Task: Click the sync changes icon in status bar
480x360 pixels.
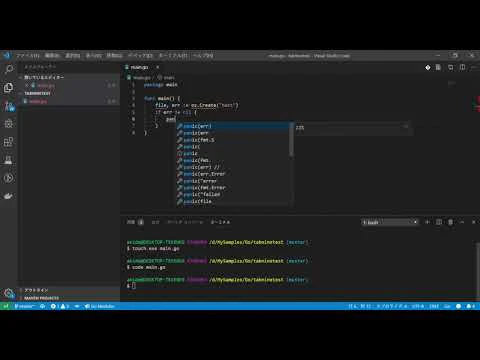Action: (42, 306)
